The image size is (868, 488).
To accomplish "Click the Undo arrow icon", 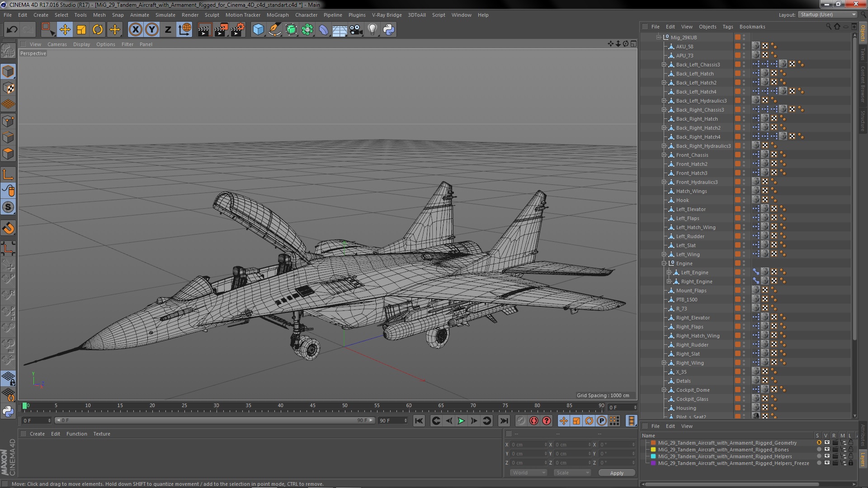I will [12, 30].
